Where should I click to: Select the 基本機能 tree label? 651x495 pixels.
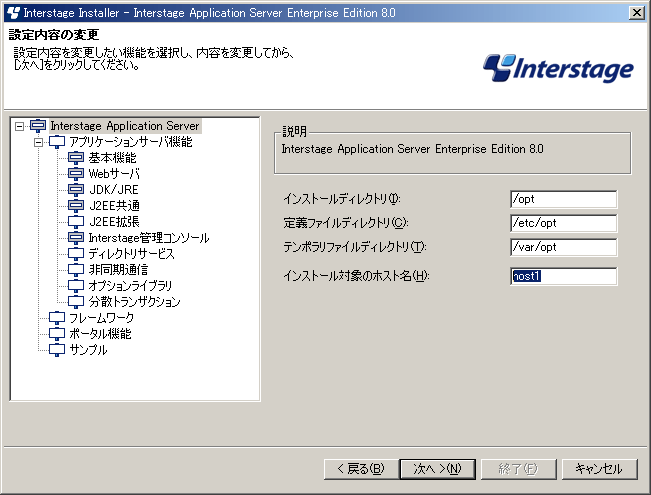(112, 158)
